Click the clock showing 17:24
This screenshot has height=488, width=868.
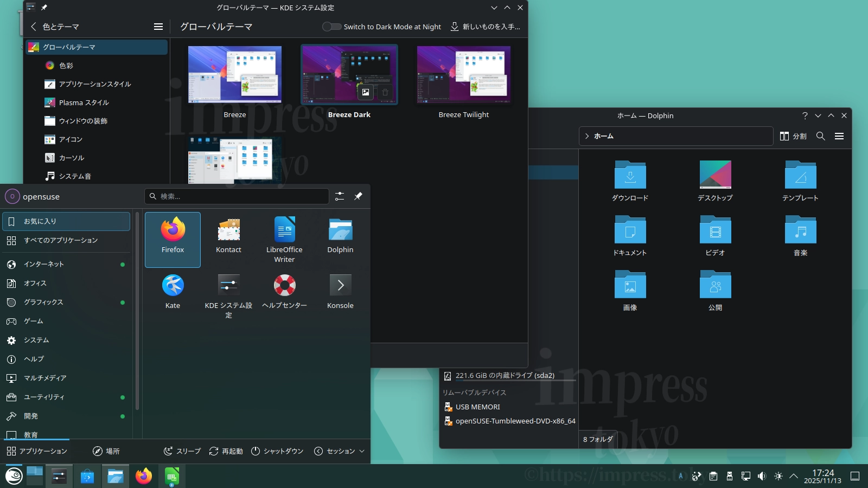click(823, 476)
